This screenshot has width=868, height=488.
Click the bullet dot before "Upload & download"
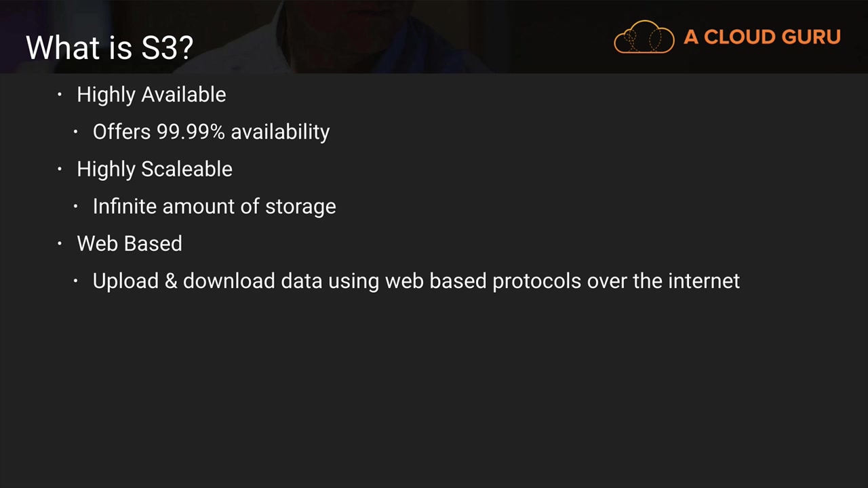point(76,281)
